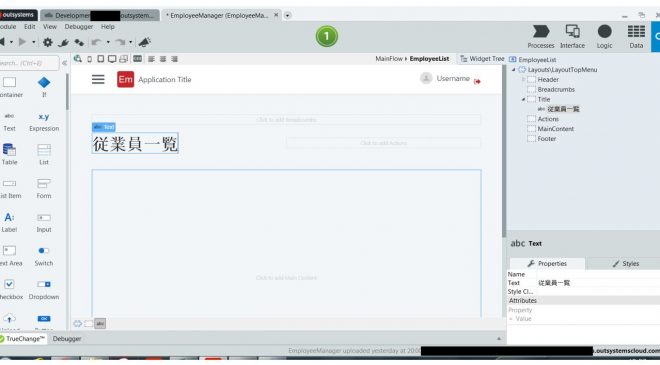Open the Debugger menu

[x=79, y=27]
